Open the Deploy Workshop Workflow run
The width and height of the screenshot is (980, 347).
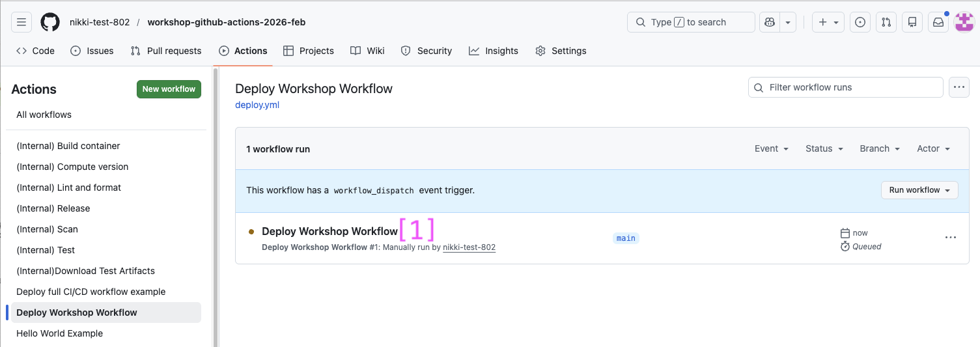pos(329,231)
